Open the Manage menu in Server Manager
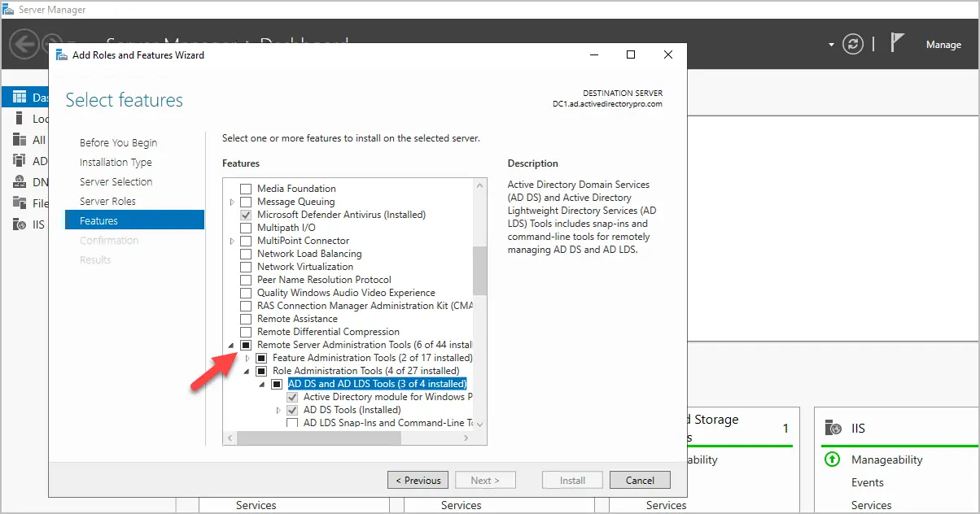The image size is (980, 514). pos(943,45)
